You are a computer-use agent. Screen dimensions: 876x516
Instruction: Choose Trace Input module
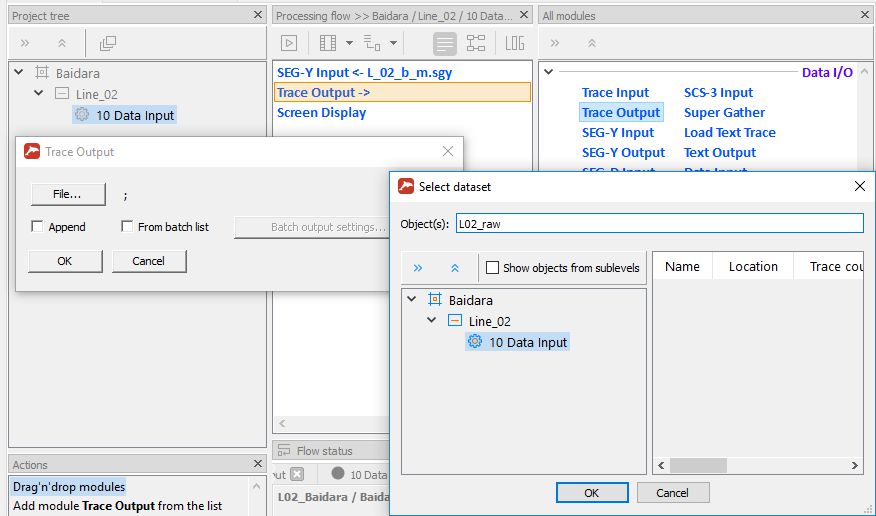[615, 92]
